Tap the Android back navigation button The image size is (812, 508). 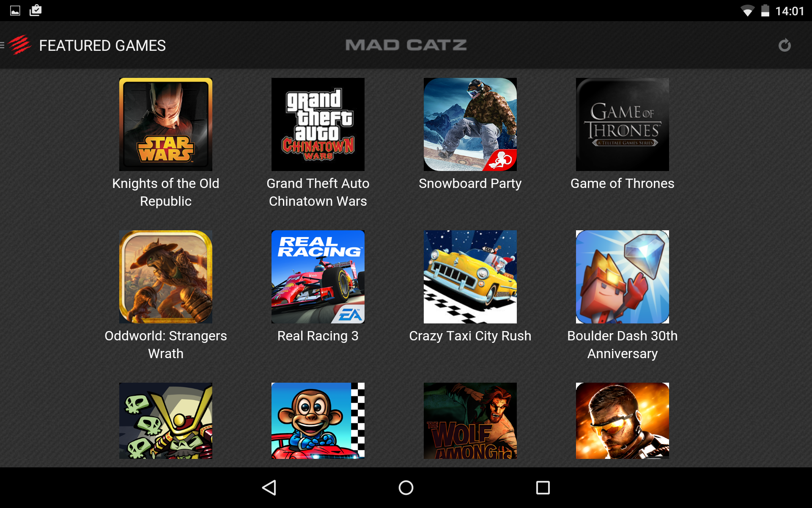pos(269,488)
